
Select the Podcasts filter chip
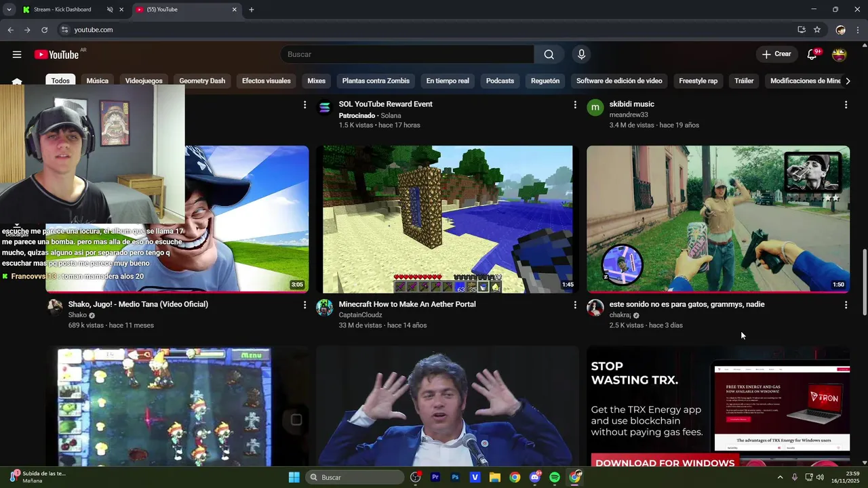coord(500,81)
